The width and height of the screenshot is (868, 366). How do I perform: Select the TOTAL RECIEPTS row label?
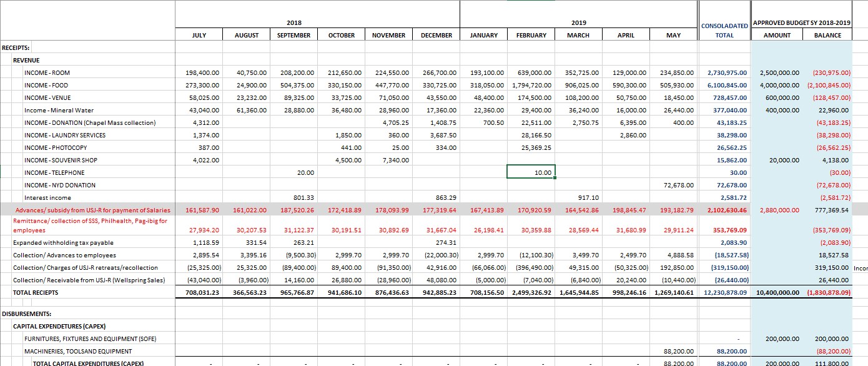coord(35,293)
